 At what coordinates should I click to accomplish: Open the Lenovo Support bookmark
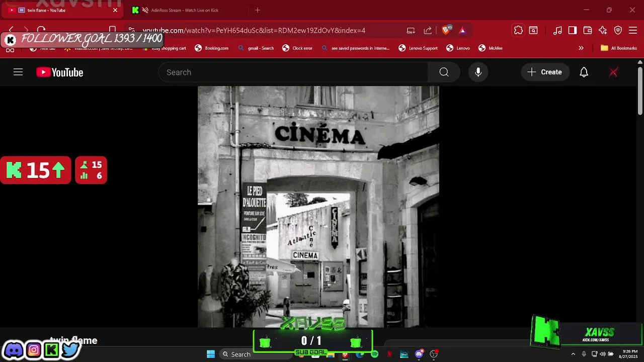tap(418, 48)
